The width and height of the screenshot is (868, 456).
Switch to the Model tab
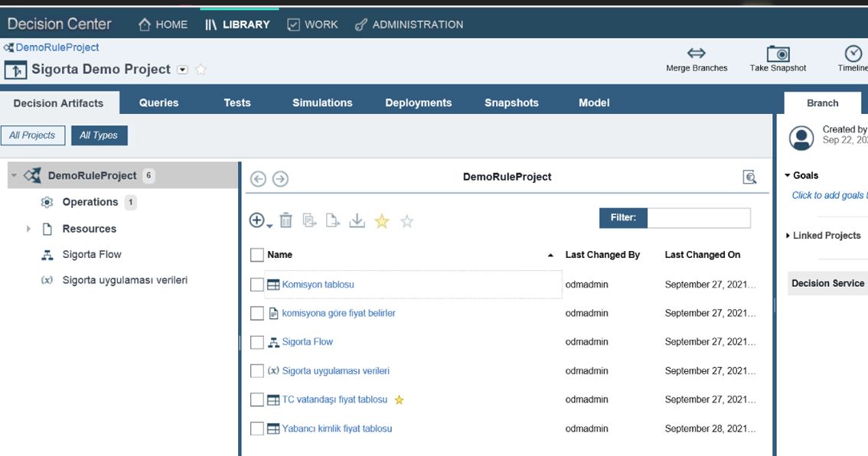tap(594, 103)
